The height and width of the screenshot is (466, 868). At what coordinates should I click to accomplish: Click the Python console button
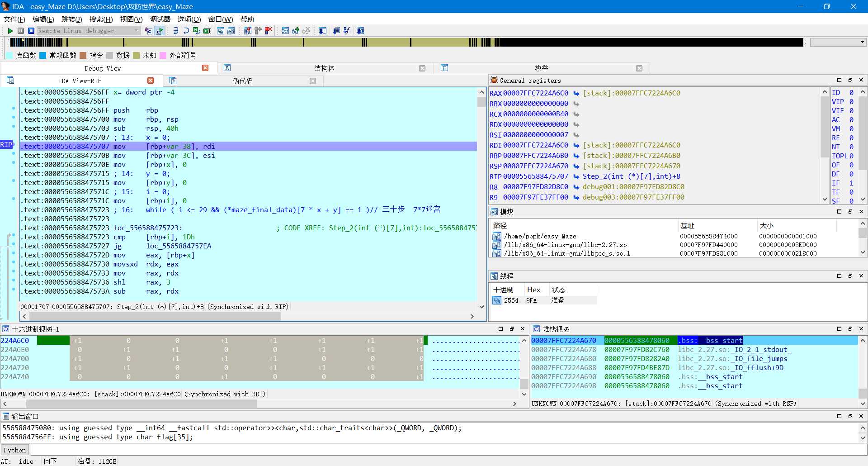(15, 450)
